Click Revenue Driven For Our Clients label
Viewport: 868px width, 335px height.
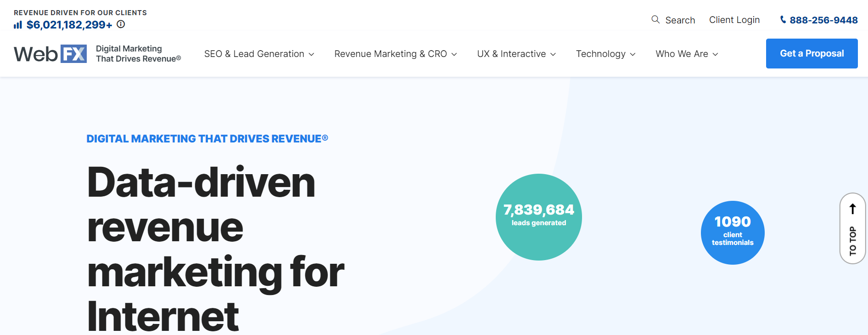pos(80,13)
